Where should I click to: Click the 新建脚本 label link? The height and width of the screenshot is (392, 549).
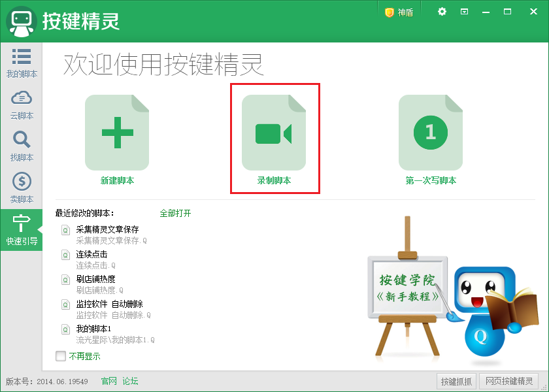(x=117, y=180)
